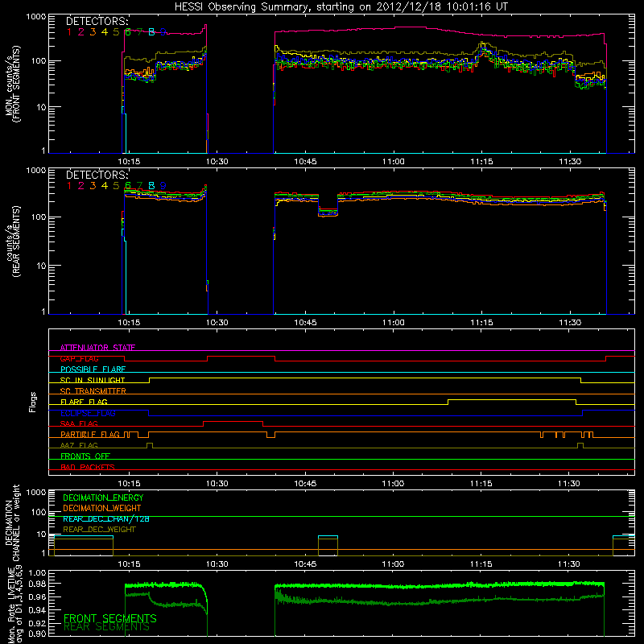Click the 0.98 y-axis value of livetime plot

(x=37, y=584)
